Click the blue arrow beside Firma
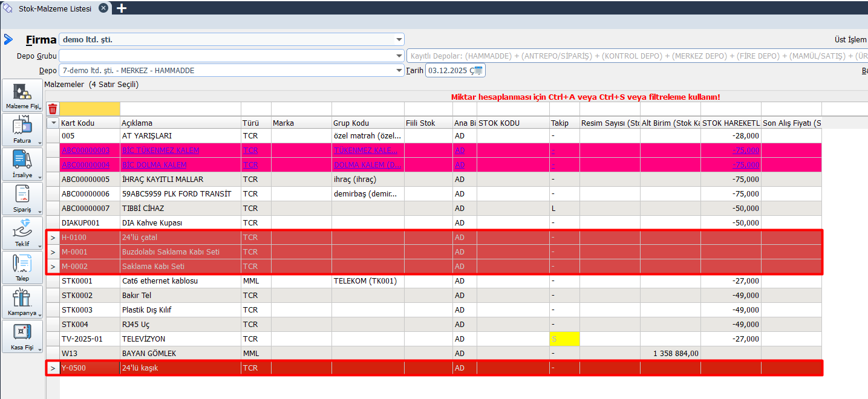This screenshot has width=868, height=399. [x=8, y=39]
